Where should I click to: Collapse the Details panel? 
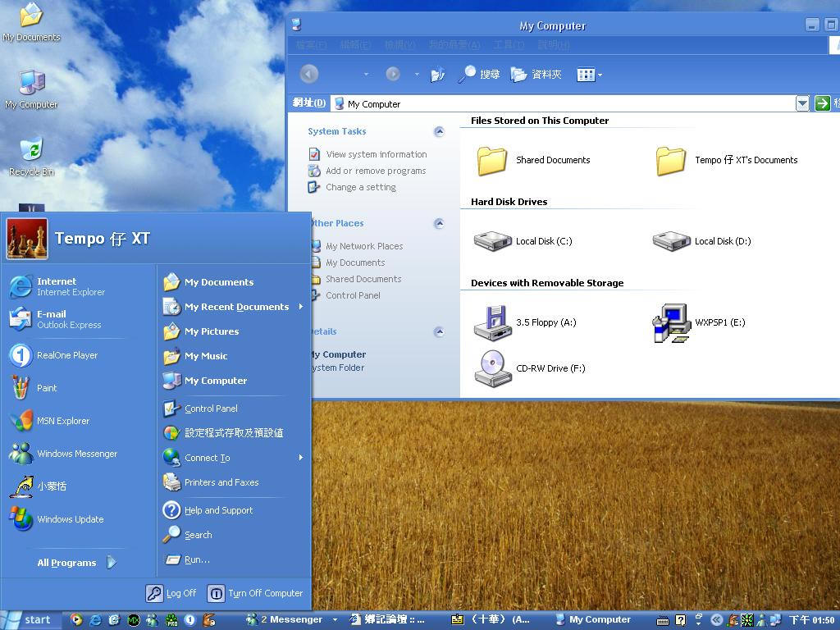[x=440, y=331]
